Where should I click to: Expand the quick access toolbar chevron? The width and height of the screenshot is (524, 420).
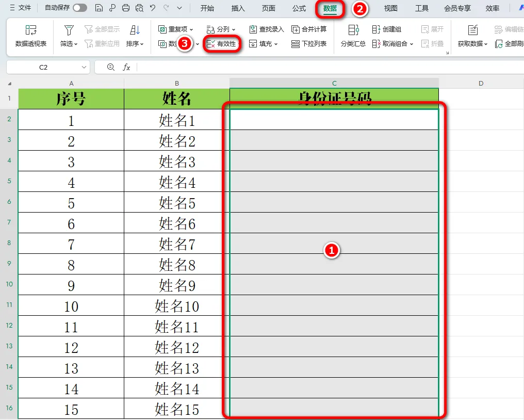pos(179,8)
